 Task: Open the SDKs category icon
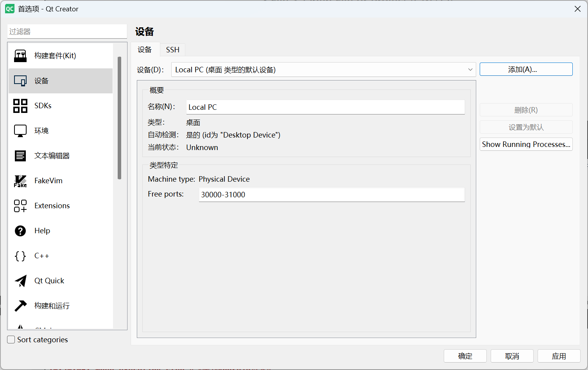tap(20, 106)
